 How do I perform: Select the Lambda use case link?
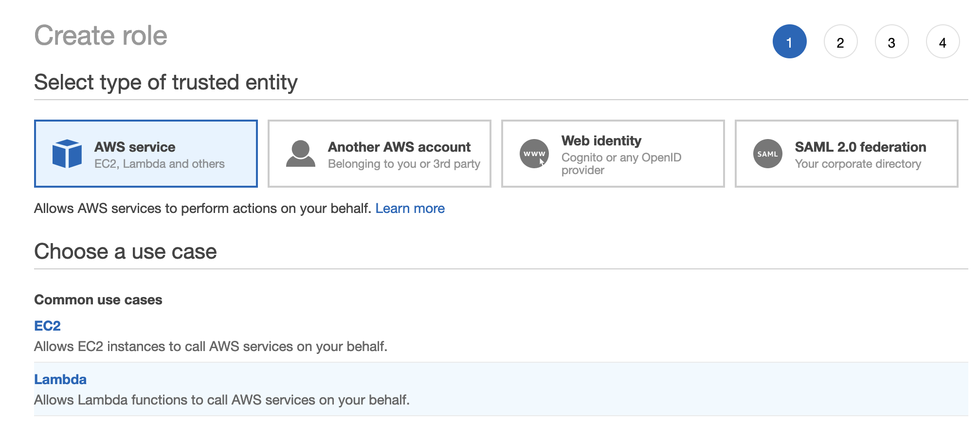tap(60, 379)
